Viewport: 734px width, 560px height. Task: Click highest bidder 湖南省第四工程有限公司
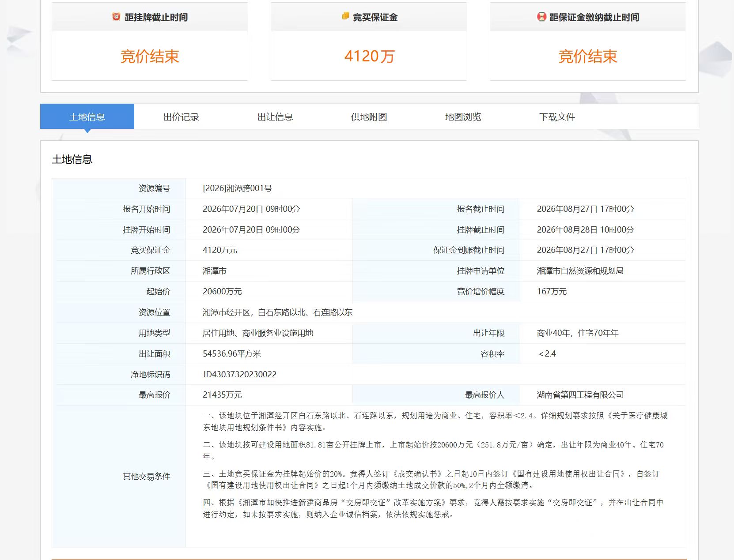[580, 395]
